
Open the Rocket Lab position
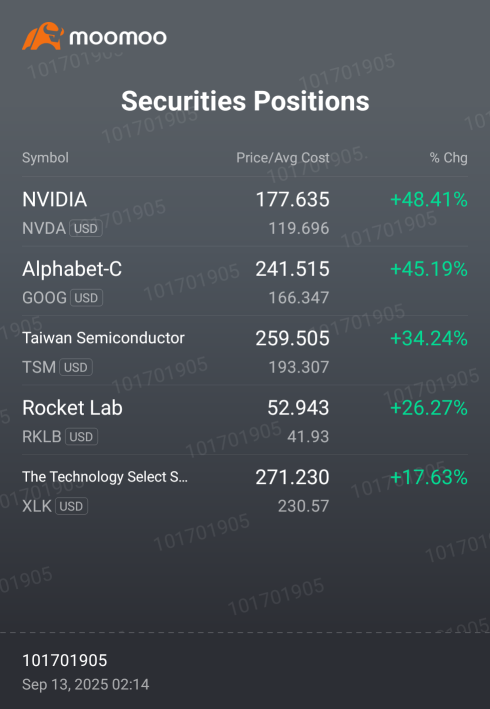tap(245, 420)
